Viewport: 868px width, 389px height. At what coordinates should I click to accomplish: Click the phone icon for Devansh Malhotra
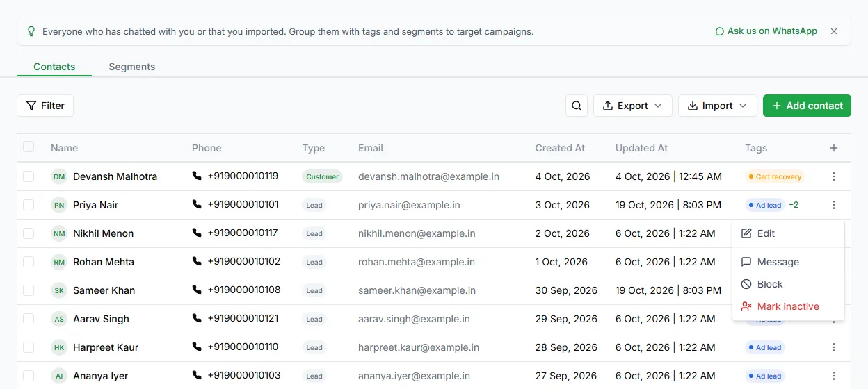coord(197,176)
